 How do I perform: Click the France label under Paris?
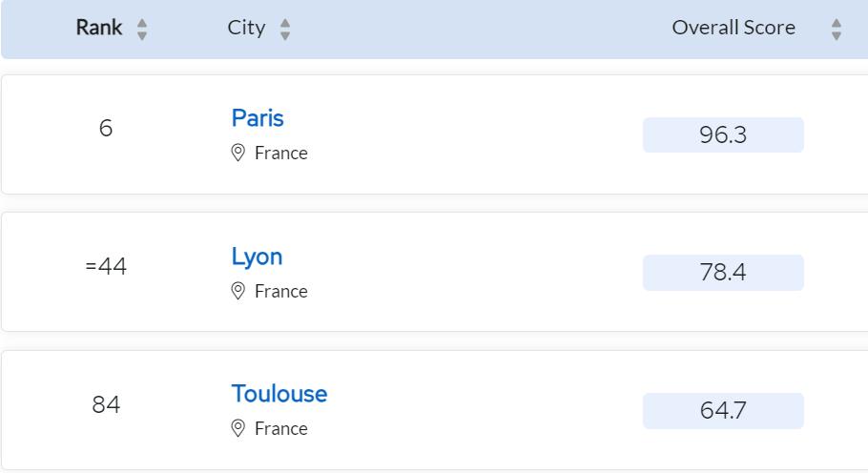(x=280, y=153)
